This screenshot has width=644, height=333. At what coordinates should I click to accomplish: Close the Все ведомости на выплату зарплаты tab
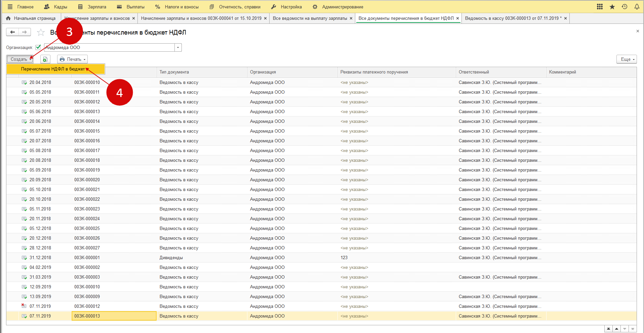point(351,18)
